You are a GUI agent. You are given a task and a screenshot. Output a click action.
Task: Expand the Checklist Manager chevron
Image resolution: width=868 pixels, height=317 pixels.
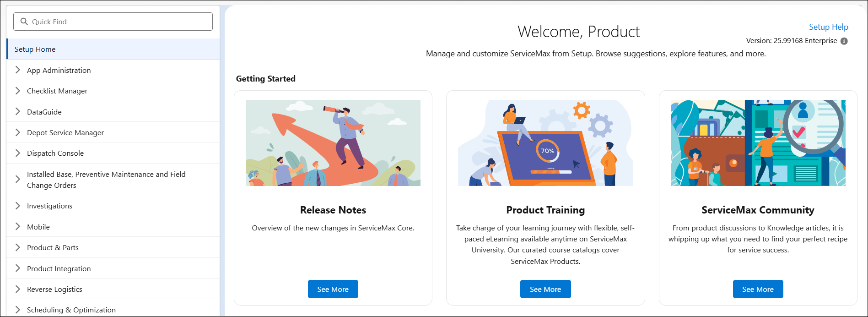tap(17, 91)
